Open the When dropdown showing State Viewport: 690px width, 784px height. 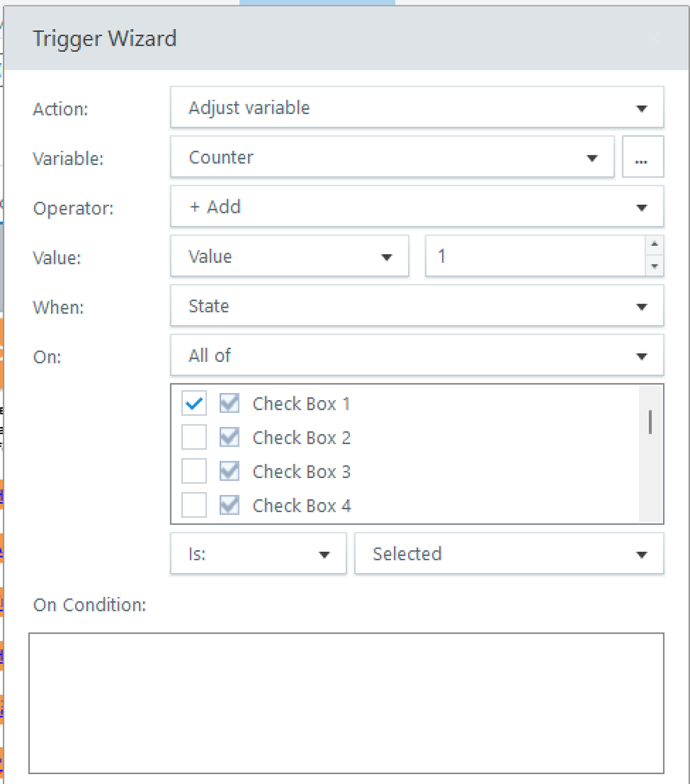(x=416, y=306)
